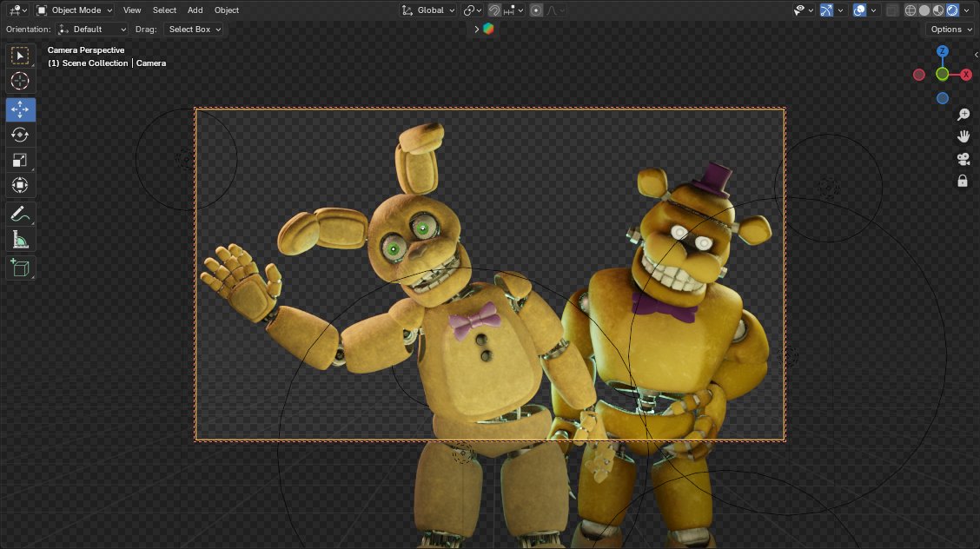Open the shading options dropdown arrow
The width and height of the screenshot is (980, 549).
click(x=965, y=10)
